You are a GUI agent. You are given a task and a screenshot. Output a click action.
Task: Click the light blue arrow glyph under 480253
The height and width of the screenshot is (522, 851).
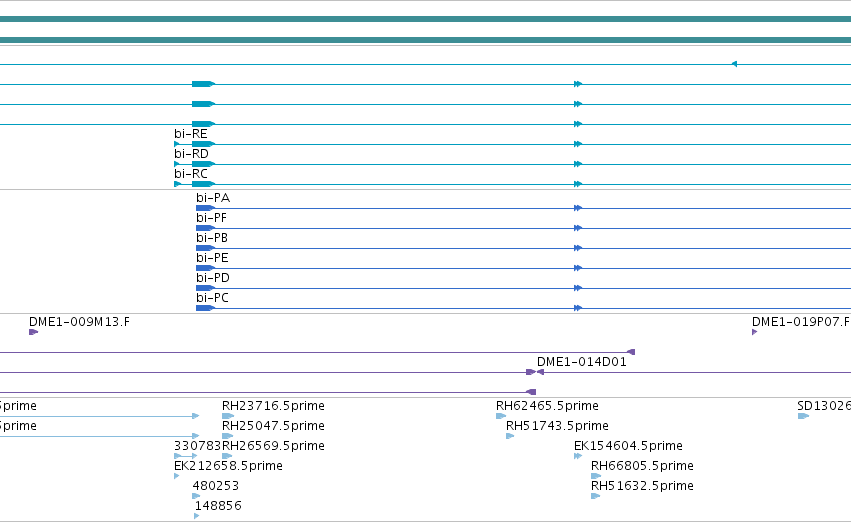[196, 496]
